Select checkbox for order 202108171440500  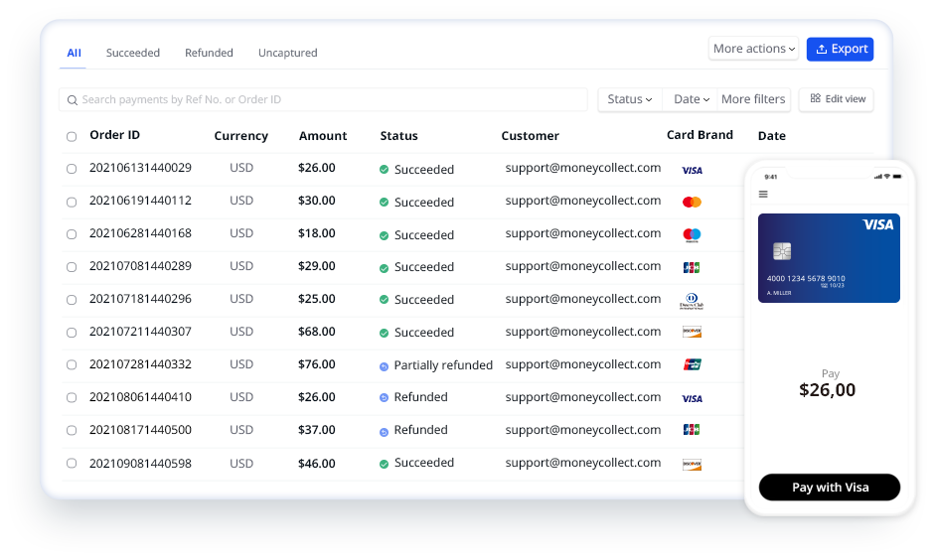(x=72, y=430)
